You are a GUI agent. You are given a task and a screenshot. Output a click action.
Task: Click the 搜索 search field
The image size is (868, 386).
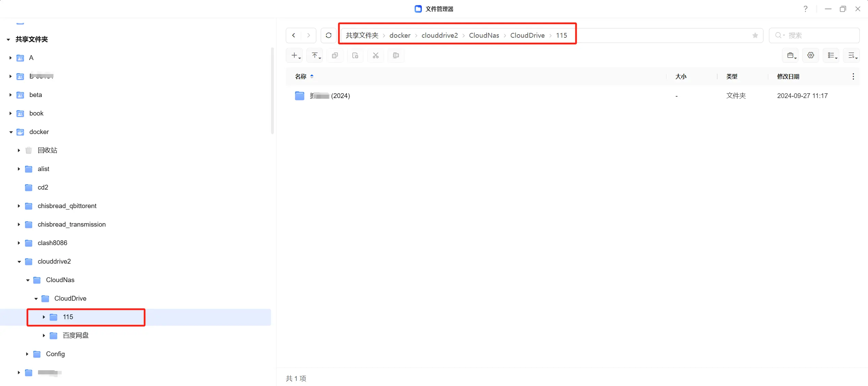tap(819, 35)
